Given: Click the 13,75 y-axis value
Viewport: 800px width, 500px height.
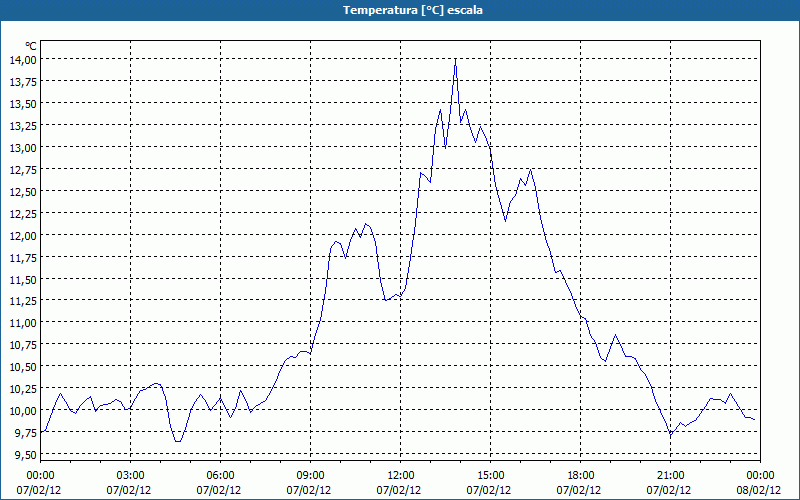Looking at the screenshot, I should coord(23,82).
